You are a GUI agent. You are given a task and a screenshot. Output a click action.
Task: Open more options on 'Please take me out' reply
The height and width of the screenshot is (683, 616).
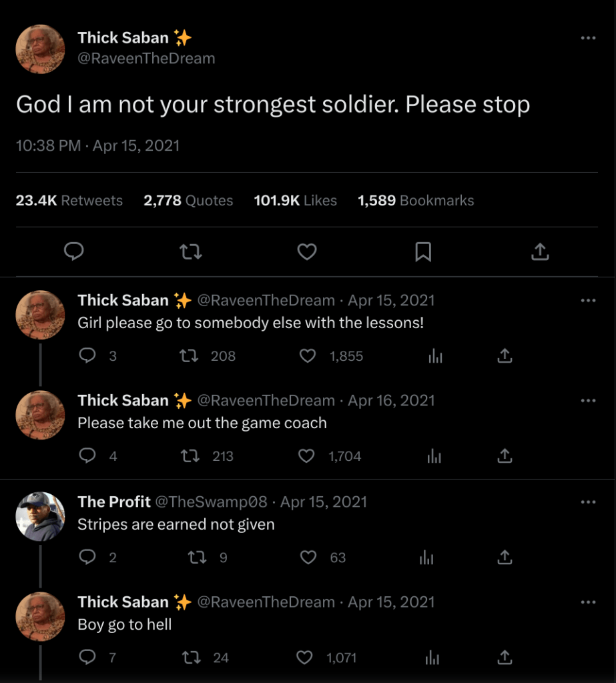point(588,400)
